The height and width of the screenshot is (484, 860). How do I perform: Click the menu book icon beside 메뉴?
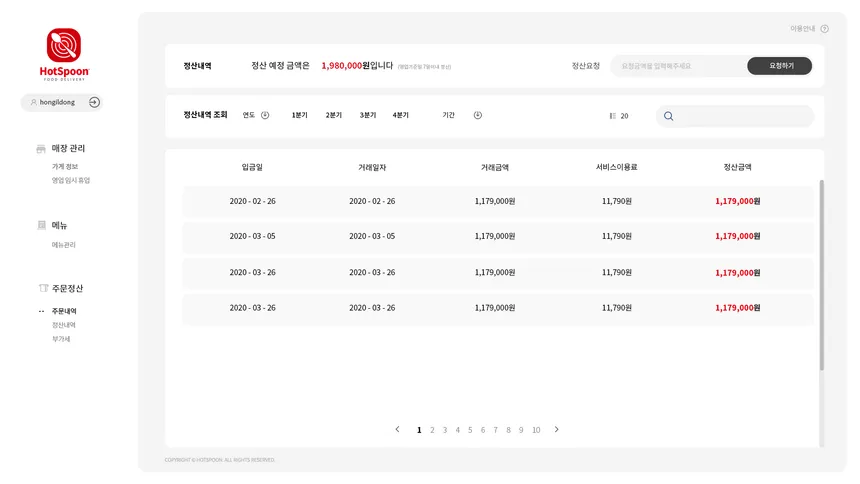[x=42, y=225]
